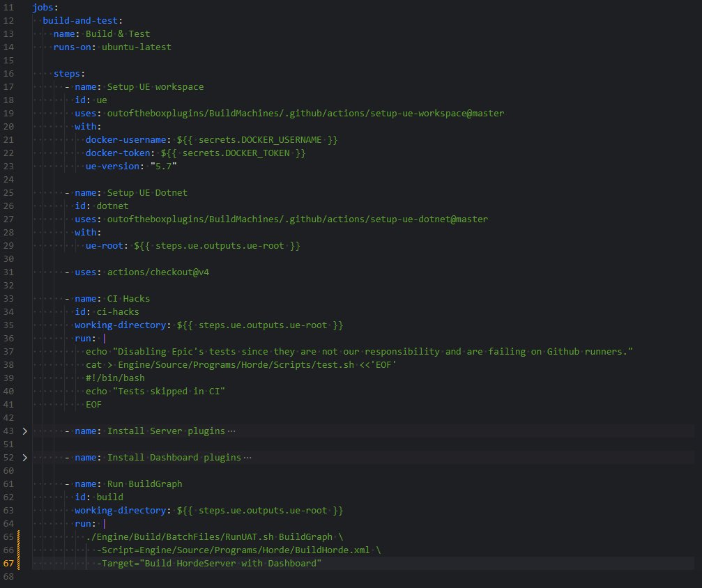Click the test.sh path on line 38

(x=236, y=364)
